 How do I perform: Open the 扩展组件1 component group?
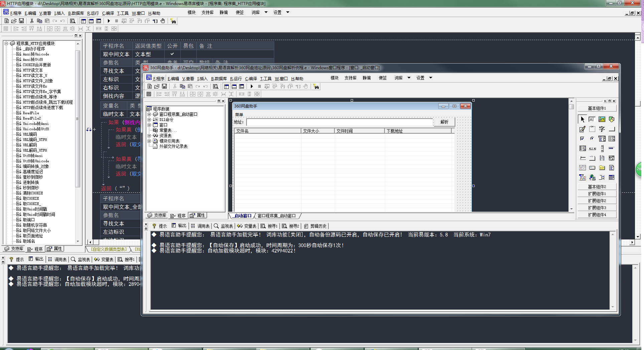click(597, 194)
